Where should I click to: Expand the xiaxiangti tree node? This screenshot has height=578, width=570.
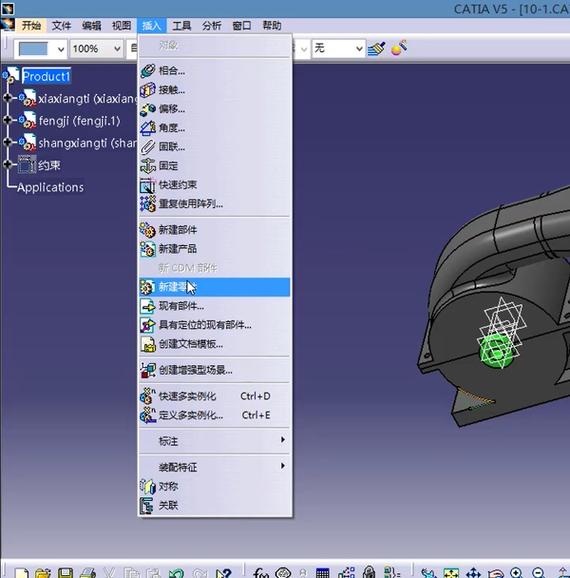(x=7, y=98)
